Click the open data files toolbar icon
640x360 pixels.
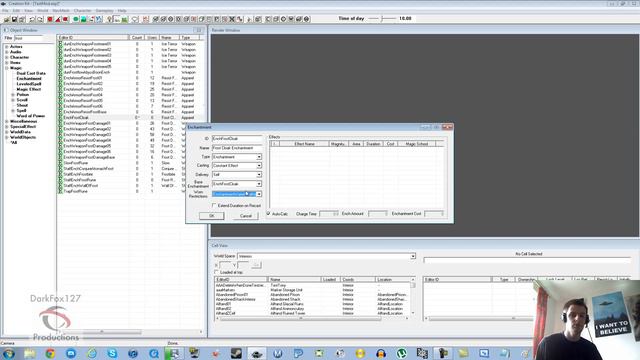(7, 19)
